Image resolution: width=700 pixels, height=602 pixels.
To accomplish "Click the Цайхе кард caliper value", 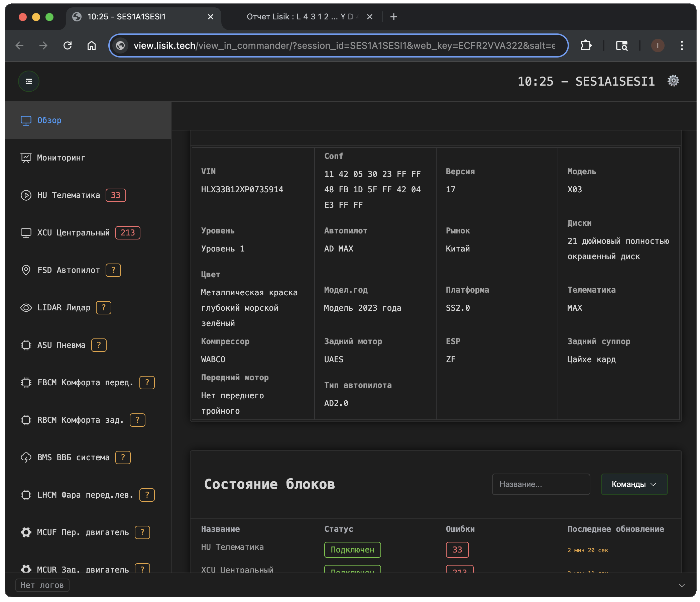I will (x=591, y=360).
